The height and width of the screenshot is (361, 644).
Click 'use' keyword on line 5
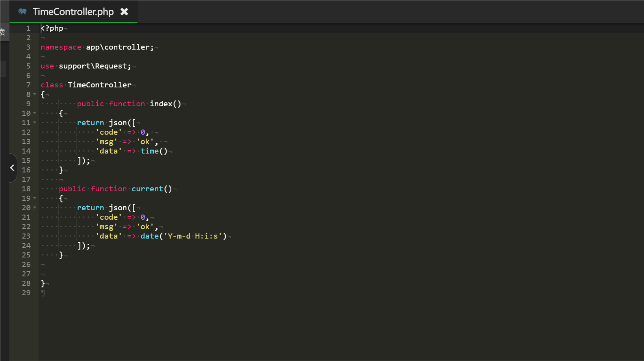pos(47,66)
